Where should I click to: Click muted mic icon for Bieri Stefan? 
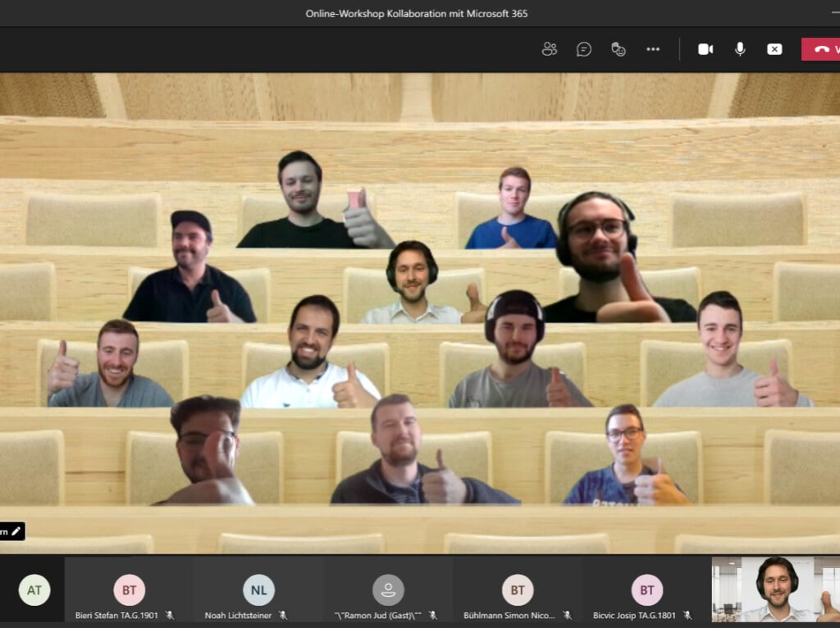click(170, 616)
